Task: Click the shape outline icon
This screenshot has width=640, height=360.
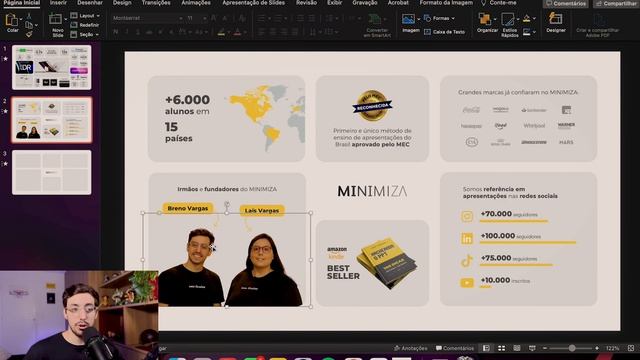Action: 527,32
